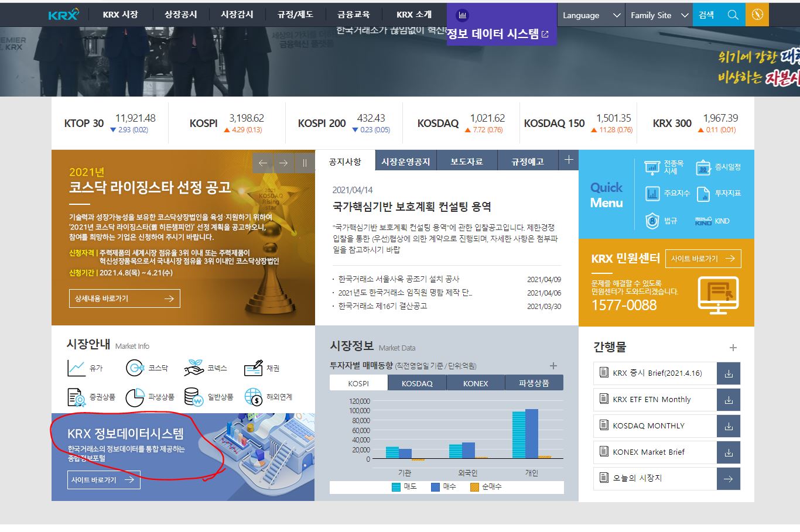This screenshot has width=800, height=532.
Task: Open 시장감시 menu
Action: click(237, 15)
